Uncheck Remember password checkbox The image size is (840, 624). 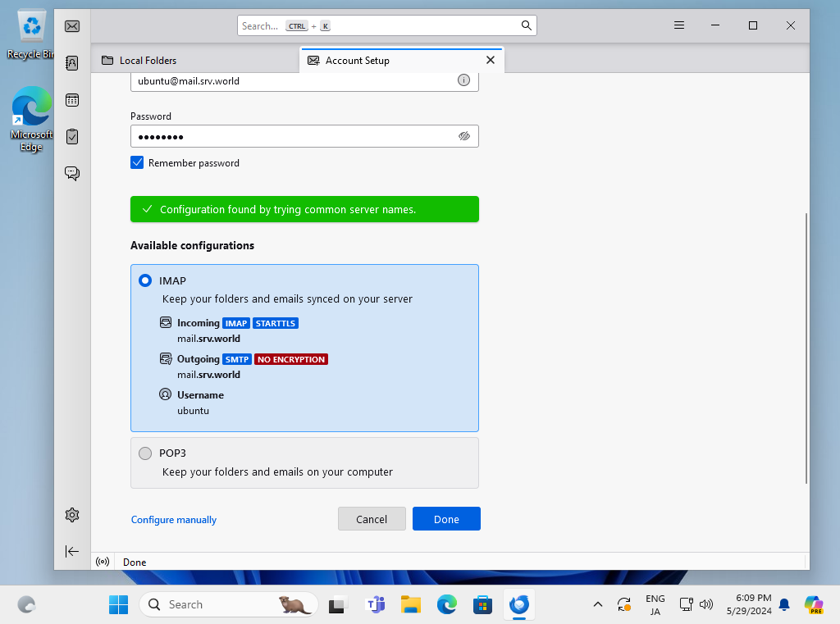tap(137, 163)
